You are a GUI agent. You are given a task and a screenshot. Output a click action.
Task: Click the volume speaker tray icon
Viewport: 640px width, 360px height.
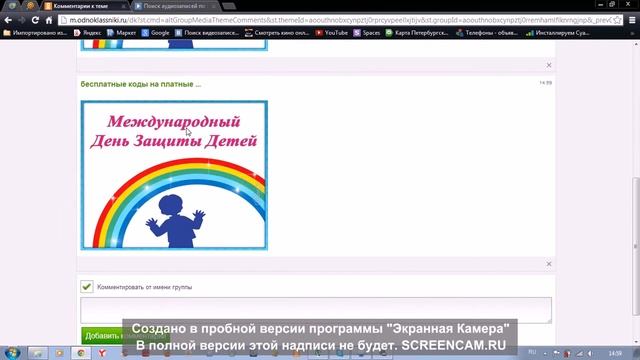click(x=590, y=353)
